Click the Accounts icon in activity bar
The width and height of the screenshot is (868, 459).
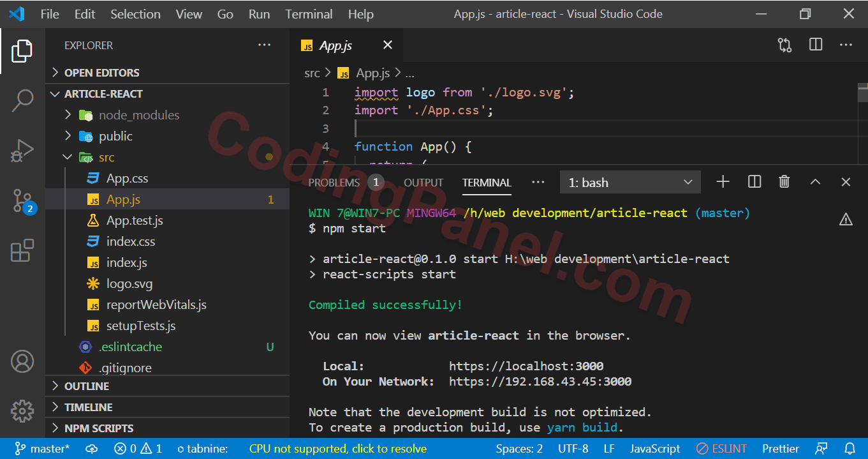(x=22, y=361)
